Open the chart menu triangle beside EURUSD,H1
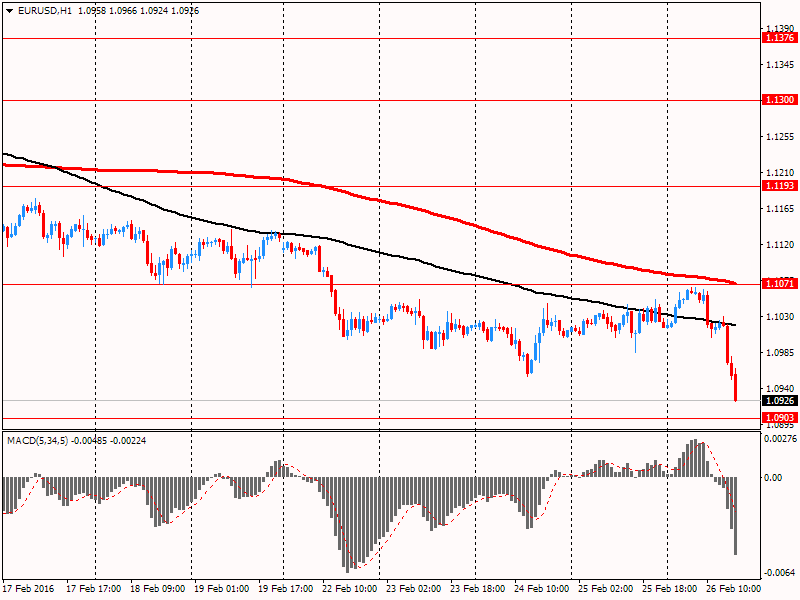800x600 pixels. (9, 11)
